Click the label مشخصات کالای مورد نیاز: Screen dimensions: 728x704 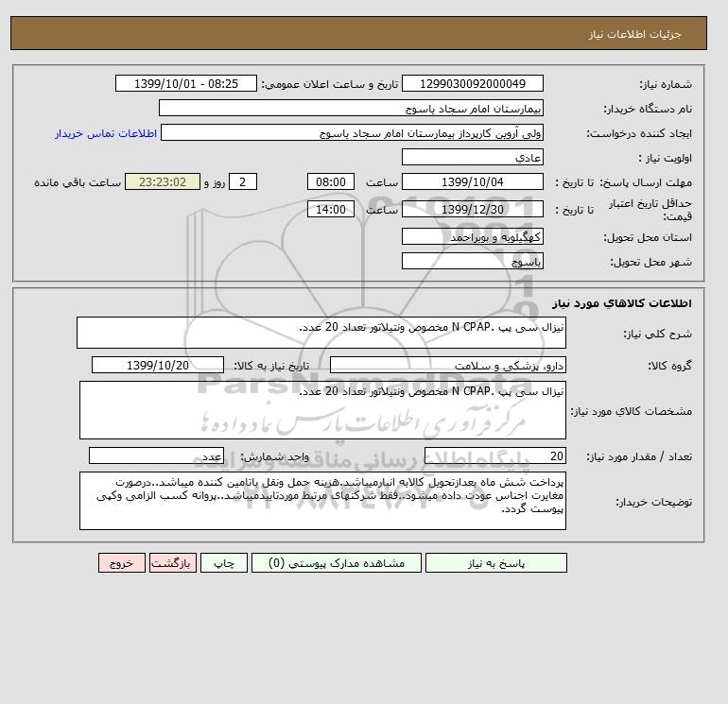(x=632, y=411)
